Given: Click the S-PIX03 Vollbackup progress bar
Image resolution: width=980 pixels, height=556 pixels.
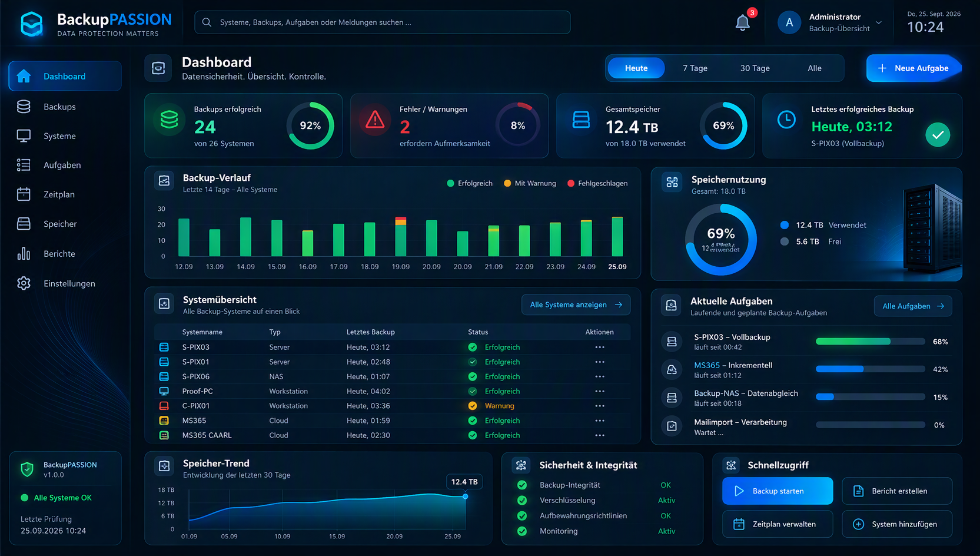Looking at the screenshot, I should 871,342.
